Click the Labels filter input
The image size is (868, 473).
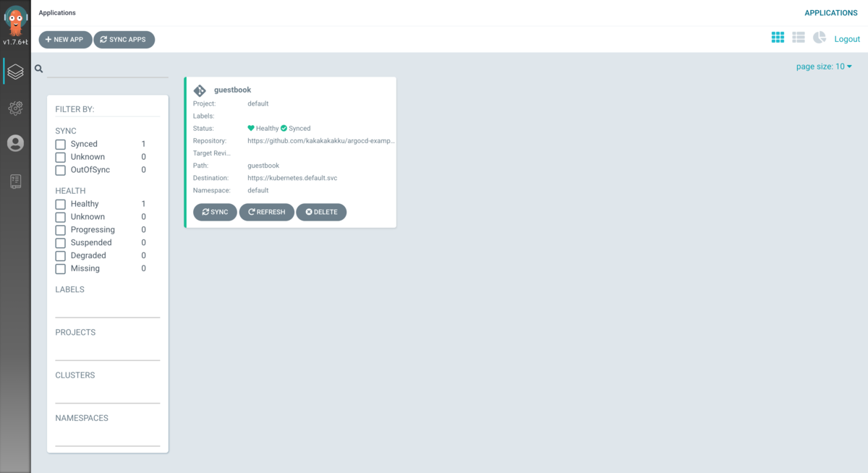(x=108, y=308)
